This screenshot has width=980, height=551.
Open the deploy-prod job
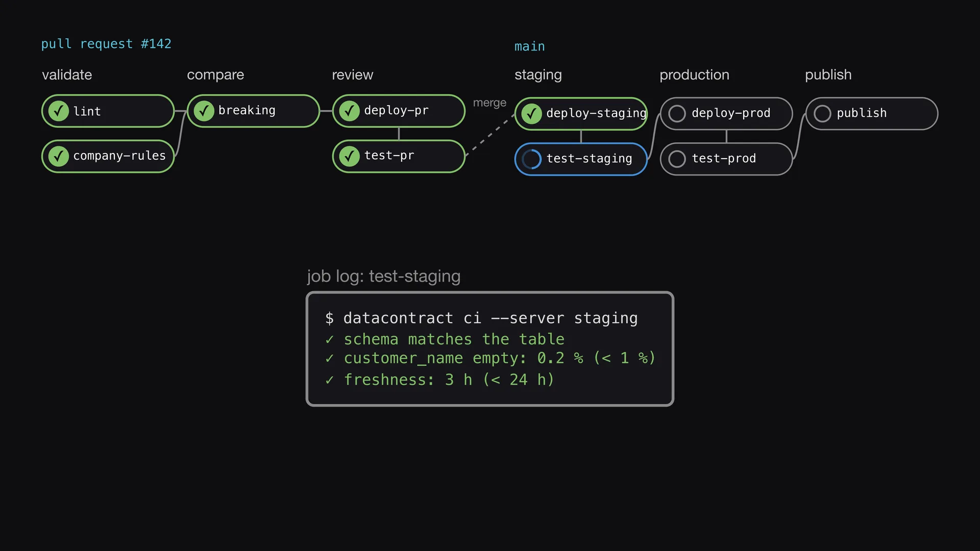coord(726,114)
